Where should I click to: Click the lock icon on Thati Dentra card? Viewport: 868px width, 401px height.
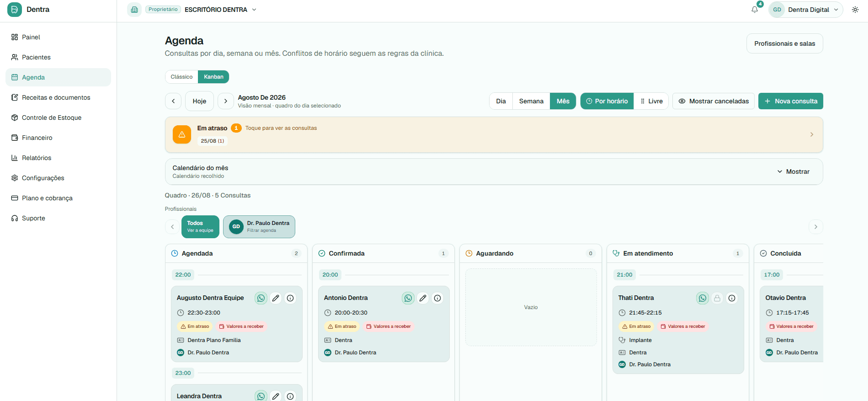point(717,298)
